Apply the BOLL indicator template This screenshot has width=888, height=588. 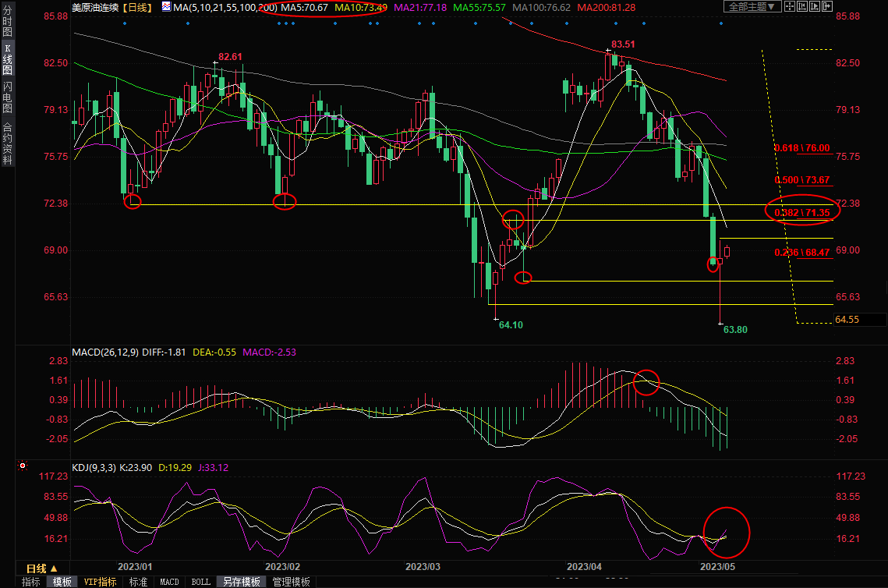(200, 582)
